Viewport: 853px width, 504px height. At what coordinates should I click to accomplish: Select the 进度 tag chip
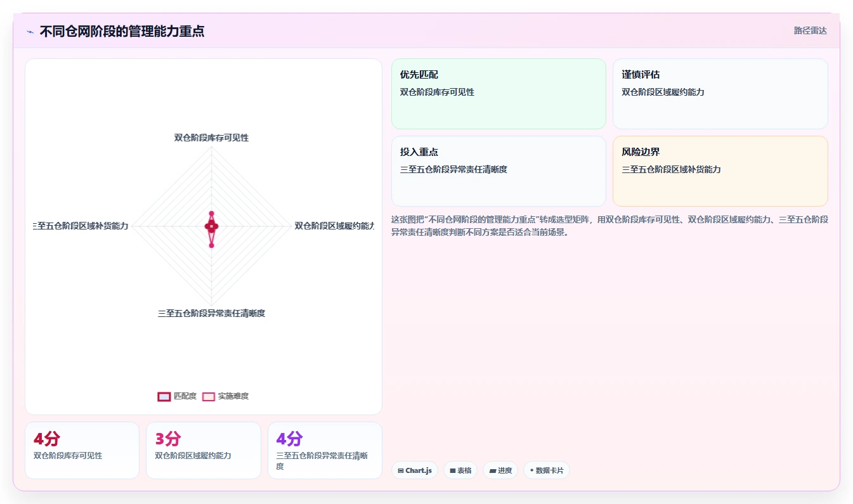(500, 470)
